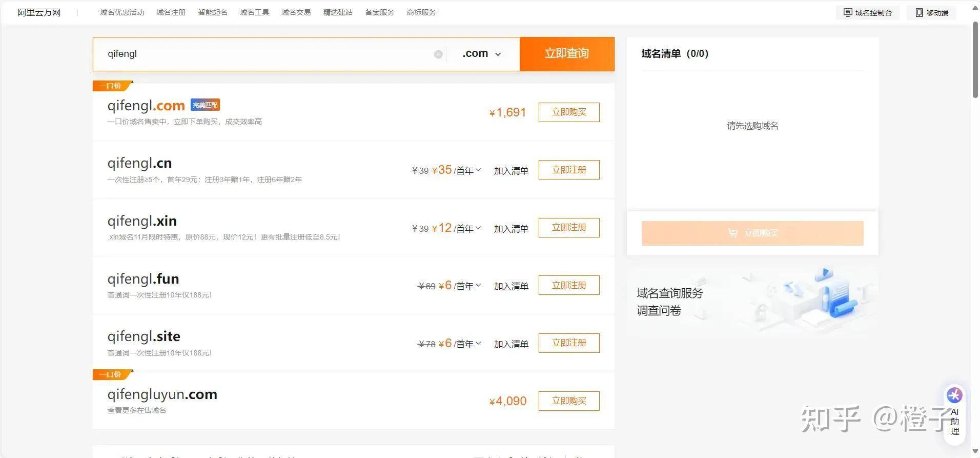Image resolution: width=980 pixels, height=458 pixels.
Task: Click the qifengl.site domain name
Action: coord(144,336)
